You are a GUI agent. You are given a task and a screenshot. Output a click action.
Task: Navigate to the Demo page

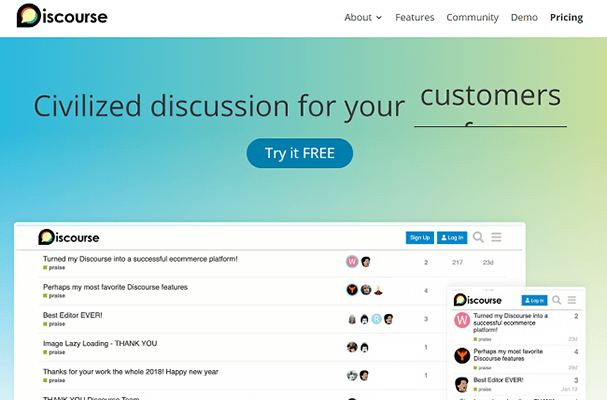point(524,17)
